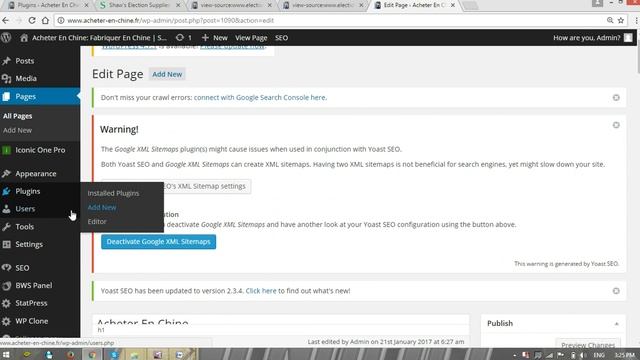The image size is (640, 360).
Task: Collapse the Publish panel
Action: [616, 324]
